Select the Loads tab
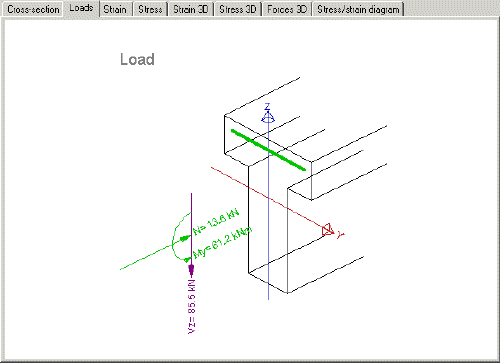The height and width of the screenshot is (363, 500). point(81,8)
